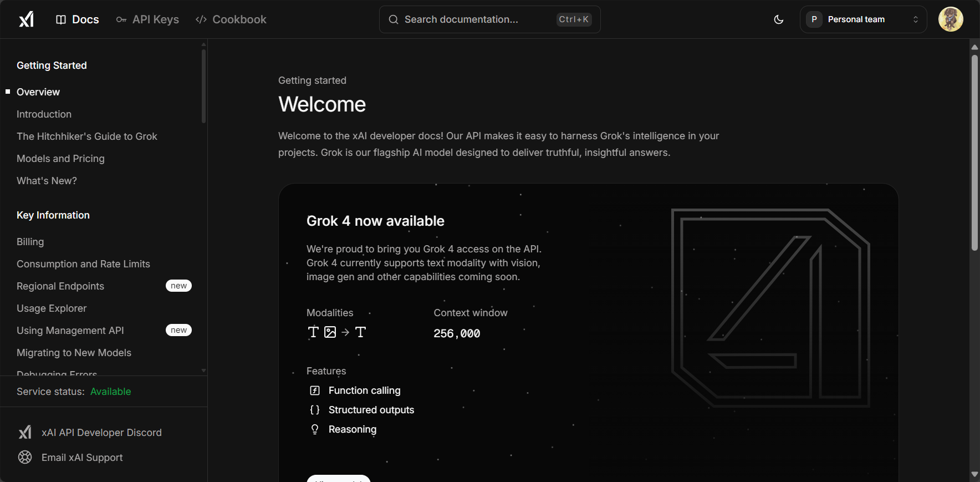The image size is (980, 482).
Task: Click the new badge on Using Management API
Action: tap(178, 330)
